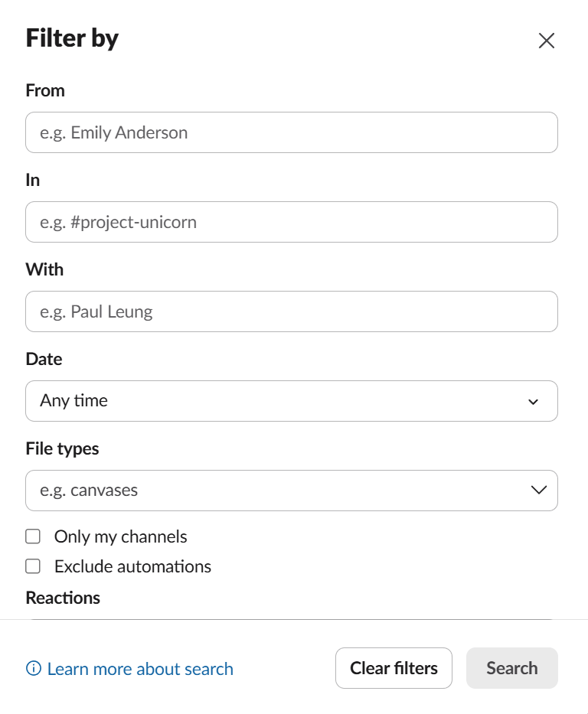Click the With person field

tap(291, 311)
